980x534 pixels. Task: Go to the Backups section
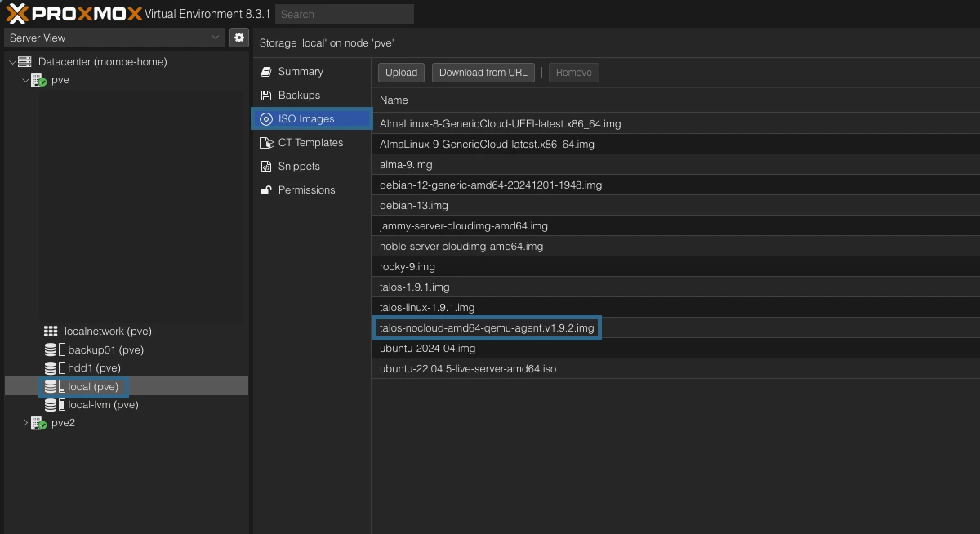(x=298, y=96)
